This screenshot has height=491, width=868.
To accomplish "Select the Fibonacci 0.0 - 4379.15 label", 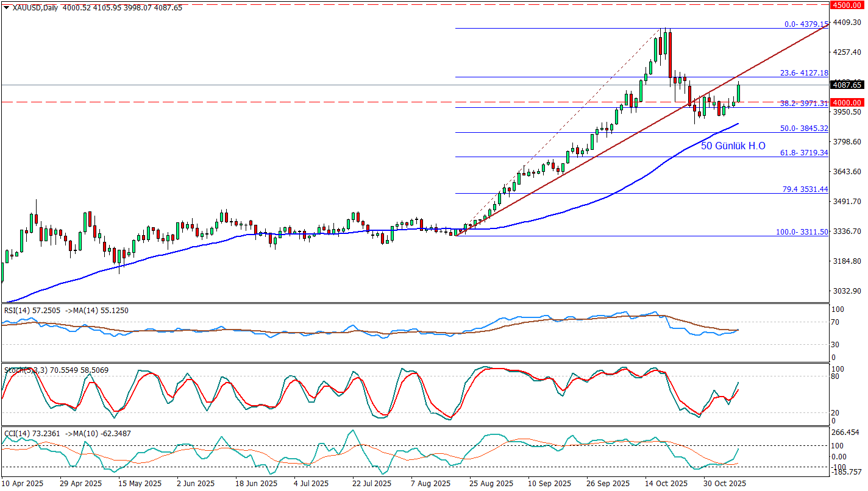I will (805, 24).
